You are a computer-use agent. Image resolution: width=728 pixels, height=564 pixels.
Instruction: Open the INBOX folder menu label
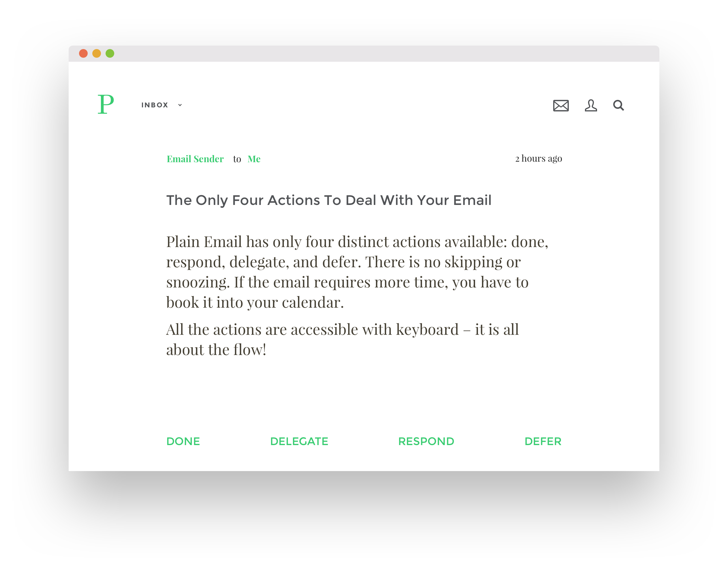[155, 105]
